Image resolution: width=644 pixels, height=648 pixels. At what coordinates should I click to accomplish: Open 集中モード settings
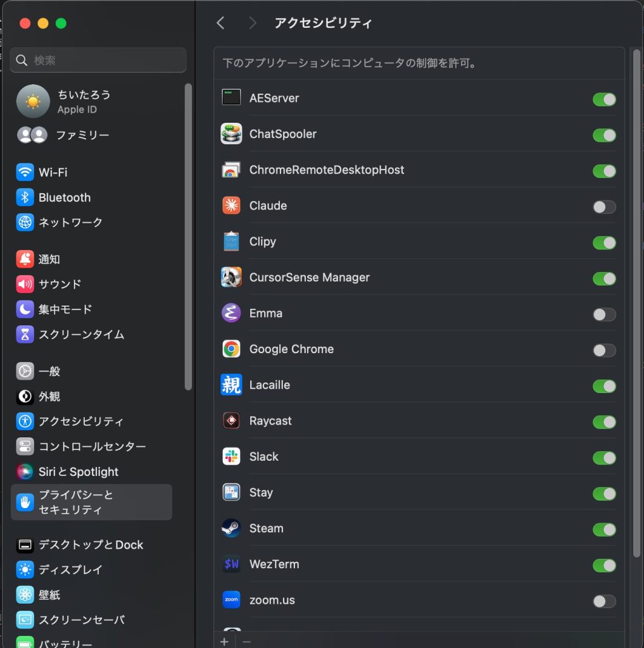[x=91, y=309]
